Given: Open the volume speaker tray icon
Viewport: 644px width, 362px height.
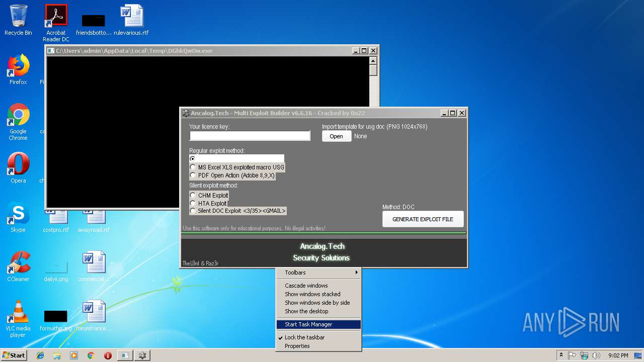Looking at the screenshot, I should [x=596, y=355].
